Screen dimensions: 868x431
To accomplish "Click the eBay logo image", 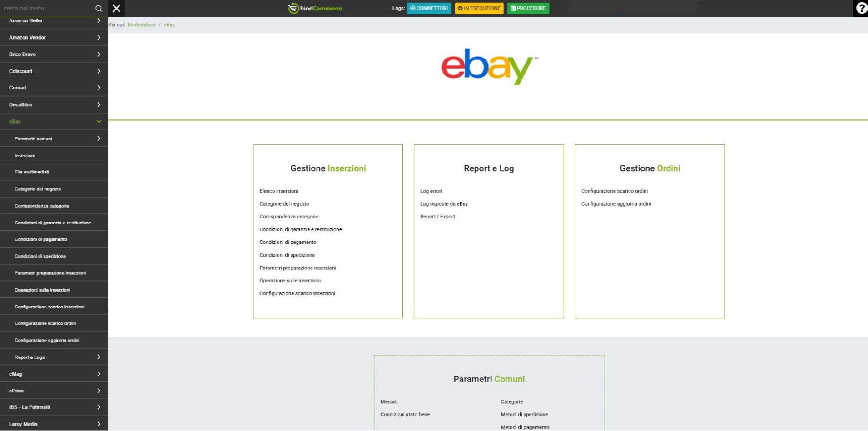I will 489,67.
